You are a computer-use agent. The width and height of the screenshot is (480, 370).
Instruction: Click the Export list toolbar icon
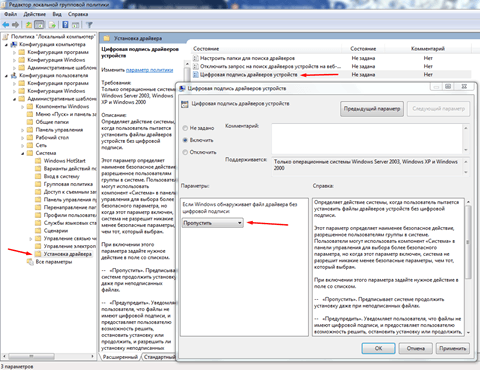click(x=52, y=25)
